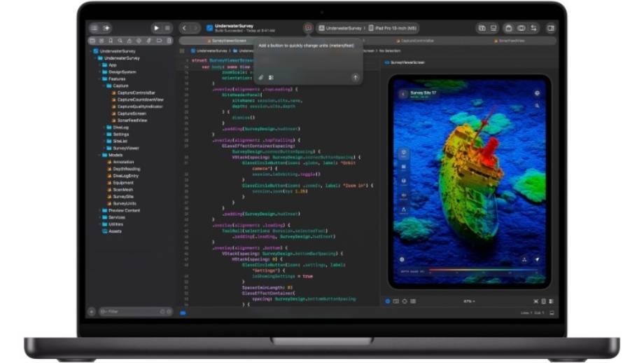The image size is (644, 363).
Task: Send the assistant prompt with arrow button
Action: pyautogui.click(x=356, y=77)
